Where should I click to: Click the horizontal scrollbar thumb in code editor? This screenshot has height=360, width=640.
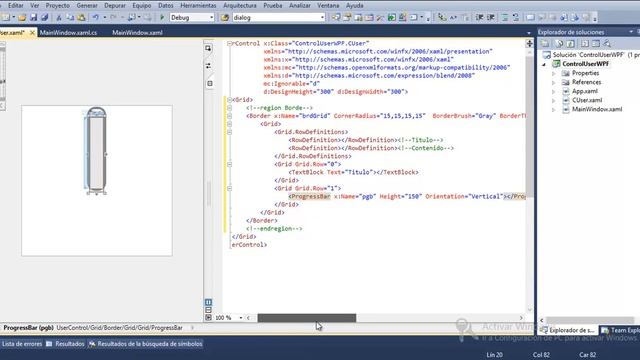[307, 318]
